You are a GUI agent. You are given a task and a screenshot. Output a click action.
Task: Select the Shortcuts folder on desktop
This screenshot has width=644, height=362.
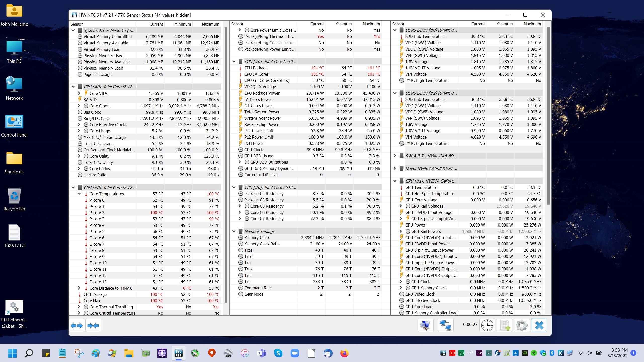[14, 163]
